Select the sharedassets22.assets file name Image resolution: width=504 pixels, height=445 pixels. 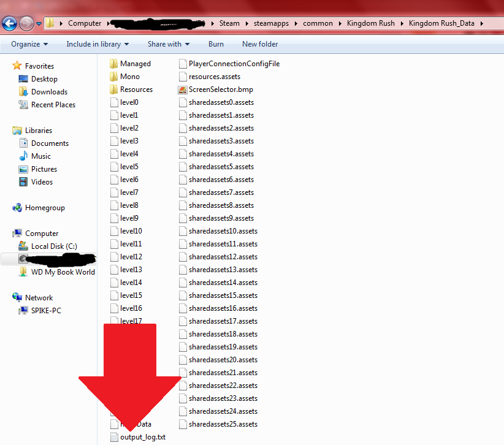tap(223, 386)
